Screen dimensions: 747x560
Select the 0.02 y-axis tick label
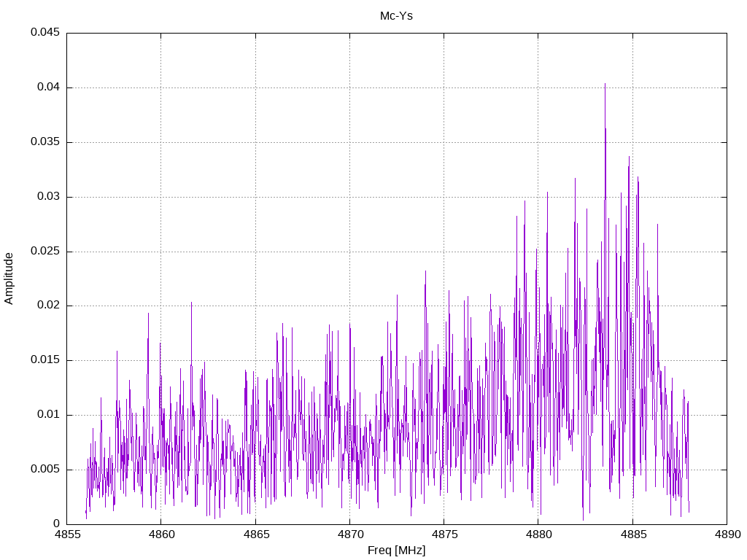coord(47,306)
